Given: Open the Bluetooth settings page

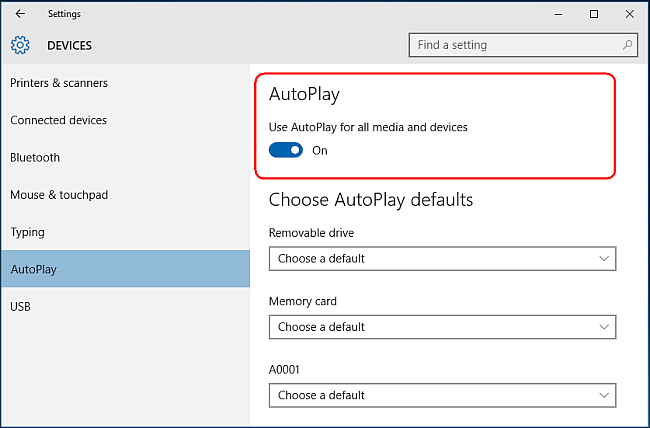Looking at the screenshot, I should pos(35,157).
